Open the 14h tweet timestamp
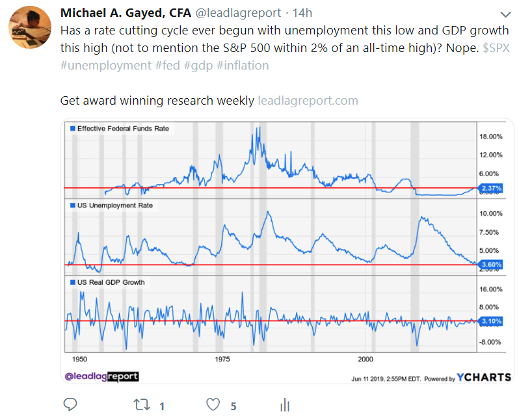This screenshot has height=420, width=519. coord(302,13)
